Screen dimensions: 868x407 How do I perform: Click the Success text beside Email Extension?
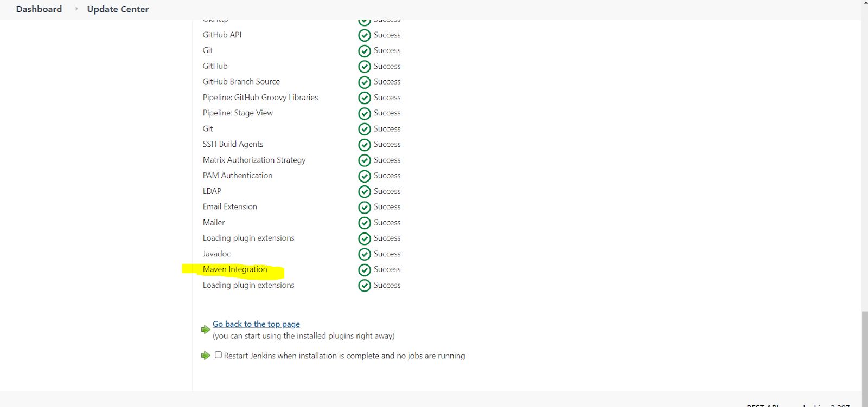pyautogui.click(x=387, y=206)
